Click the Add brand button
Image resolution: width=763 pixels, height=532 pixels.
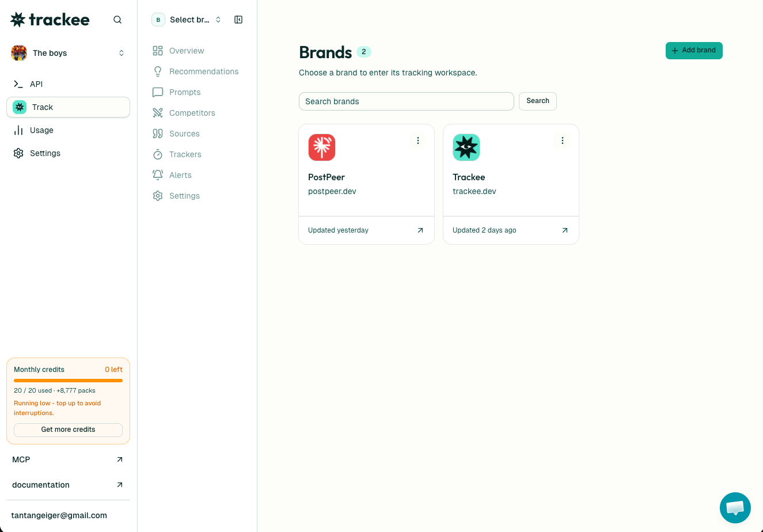(x=694, y=51)
